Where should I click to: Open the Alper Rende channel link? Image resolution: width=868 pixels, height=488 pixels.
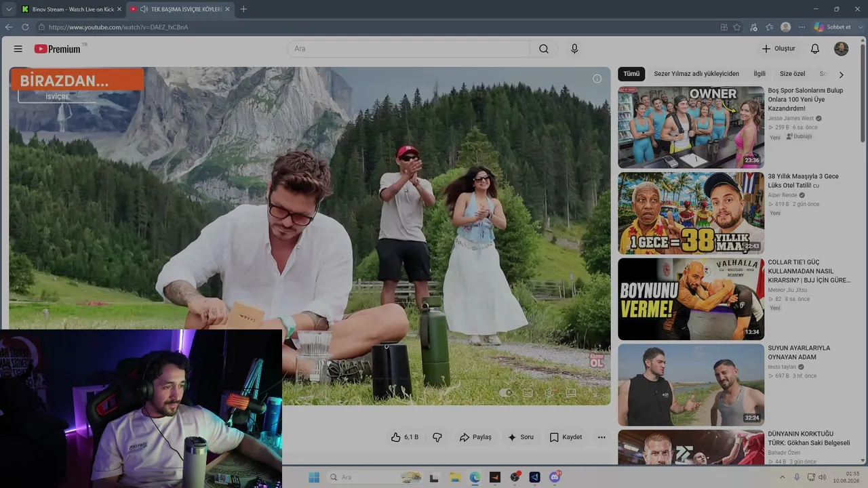[x=783, y=195]
